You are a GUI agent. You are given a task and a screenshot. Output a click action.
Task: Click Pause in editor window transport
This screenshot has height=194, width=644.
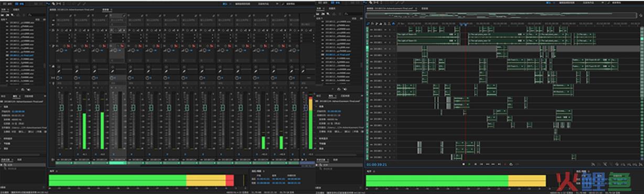click(x=476, y=164)
